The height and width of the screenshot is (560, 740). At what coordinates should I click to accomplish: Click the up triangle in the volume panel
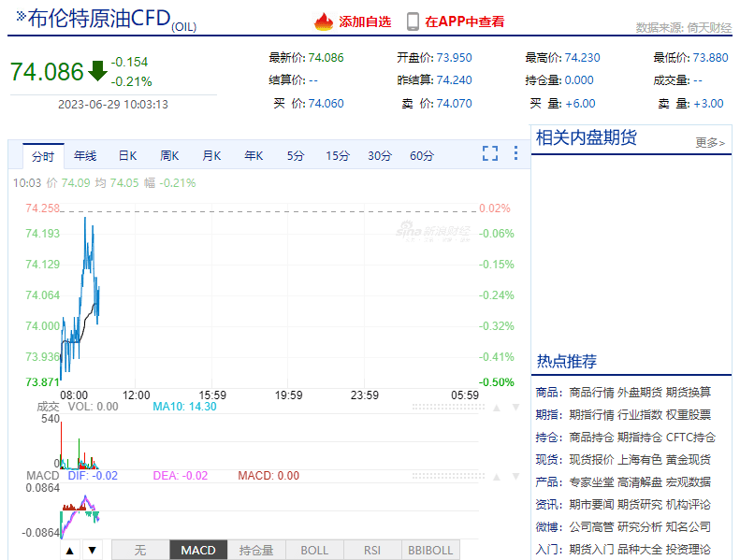pyautogui.click(x=497, y=408)
